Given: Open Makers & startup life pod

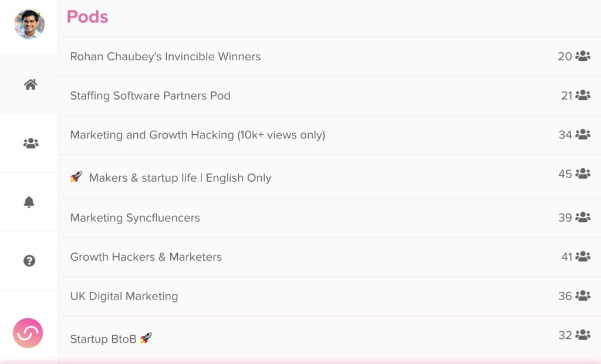Looking at the screenshot, I should coord(330,177).
